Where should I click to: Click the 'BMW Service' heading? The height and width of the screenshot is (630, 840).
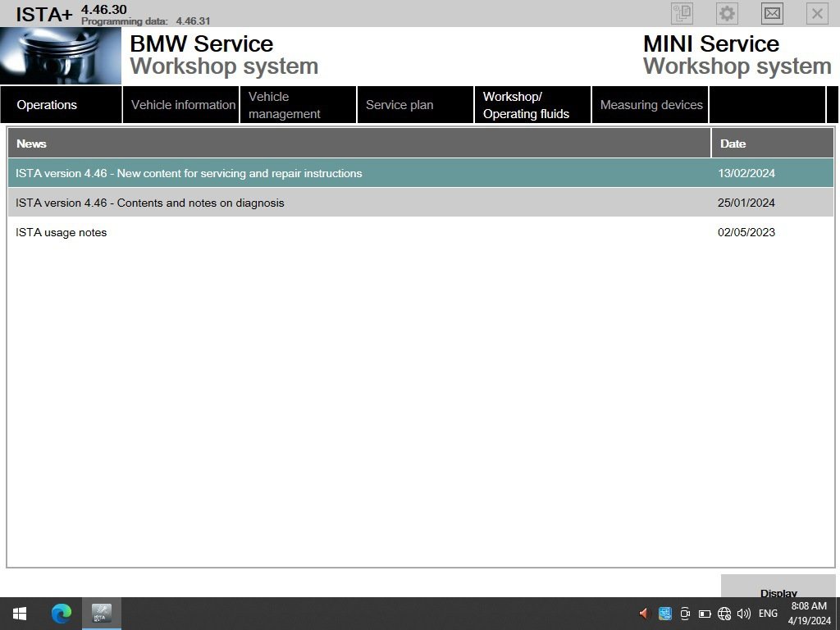202,44
